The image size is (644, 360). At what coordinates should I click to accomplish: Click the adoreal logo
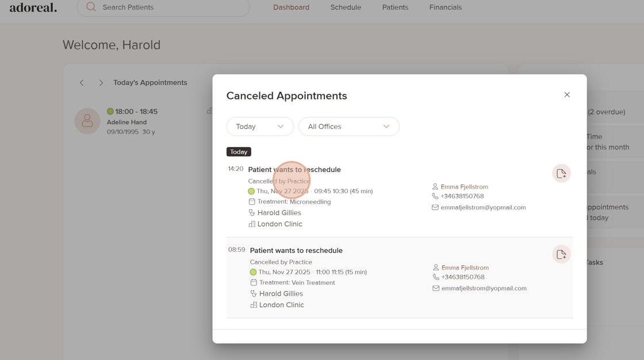[33, 7]
